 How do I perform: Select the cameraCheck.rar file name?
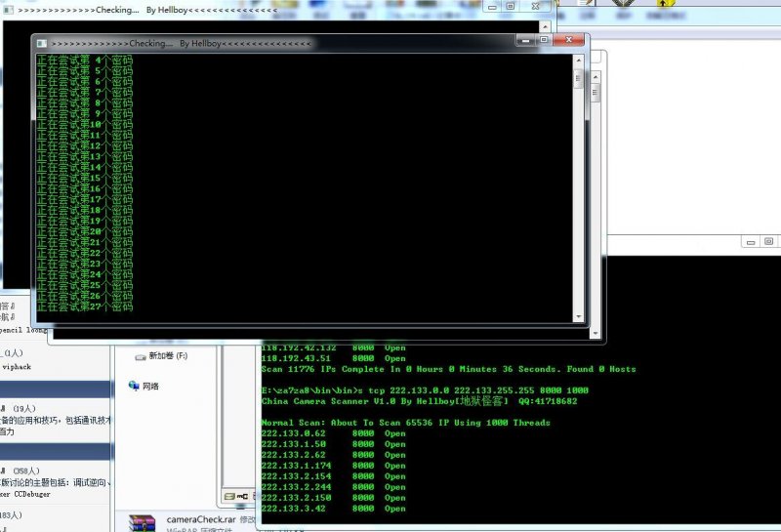pyautogui.click(x=201, y=519)
